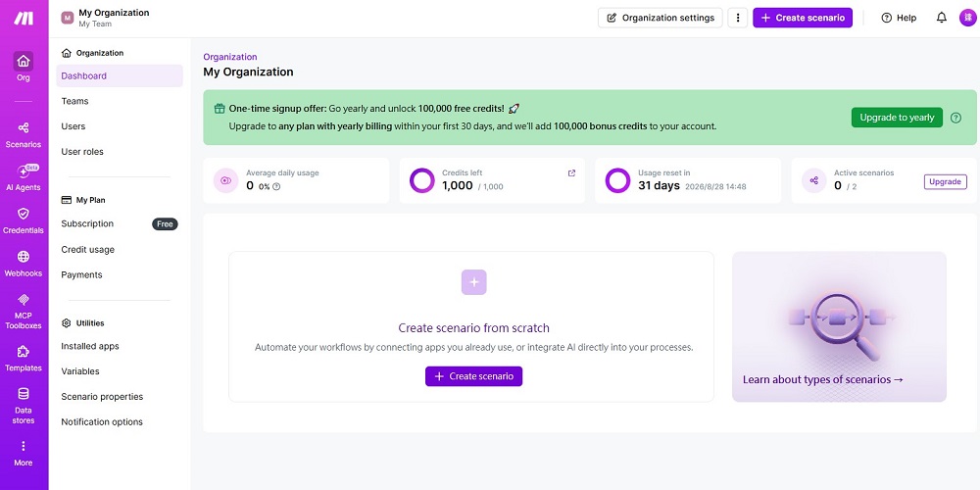The height and width of the screenshot is (490, 980).
Task: Click the Free badge beside Subscription
Action: (x=165, y=223)
